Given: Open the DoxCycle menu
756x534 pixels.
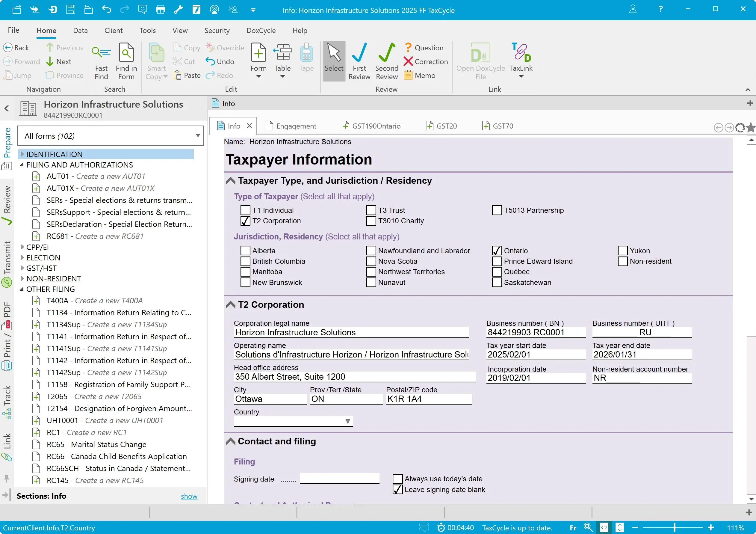Looking at the screenshot, I should pyautogui.click(x=261, y=31).
